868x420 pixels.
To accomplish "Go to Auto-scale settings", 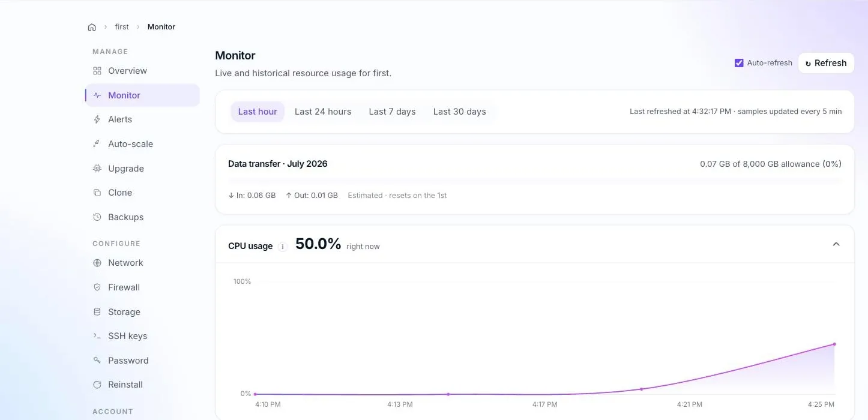I will (142, 144).
